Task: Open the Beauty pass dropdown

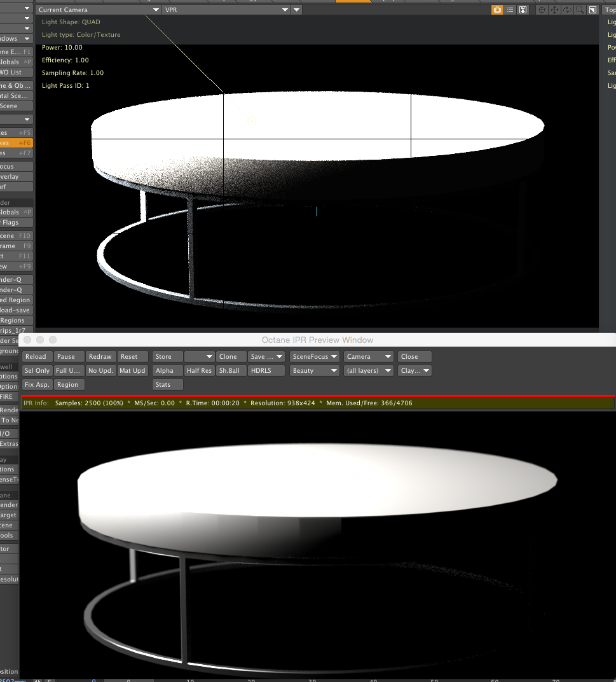Action: (x=315, y=370)
